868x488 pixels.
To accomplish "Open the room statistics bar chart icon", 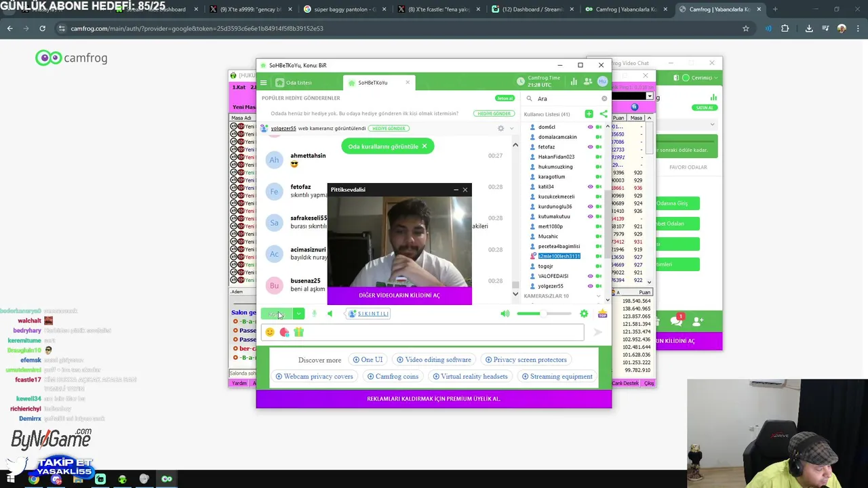I will 574,81.
